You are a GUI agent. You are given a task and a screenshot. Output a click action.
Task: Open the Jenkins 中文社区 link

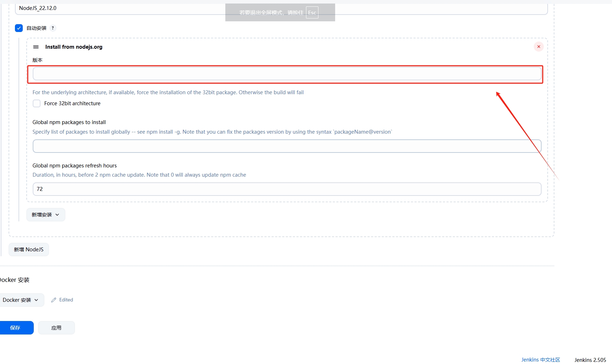[x=540, y=360]
